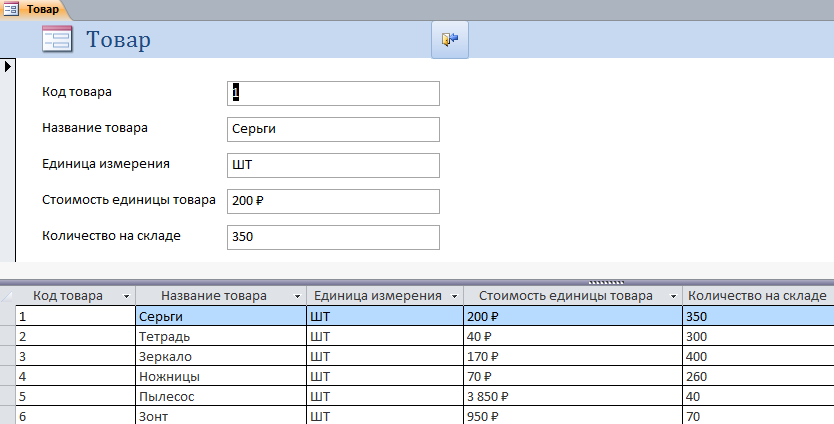Click the record selector arrow at left
Screen dimensions: 834x424
point(7,67)
